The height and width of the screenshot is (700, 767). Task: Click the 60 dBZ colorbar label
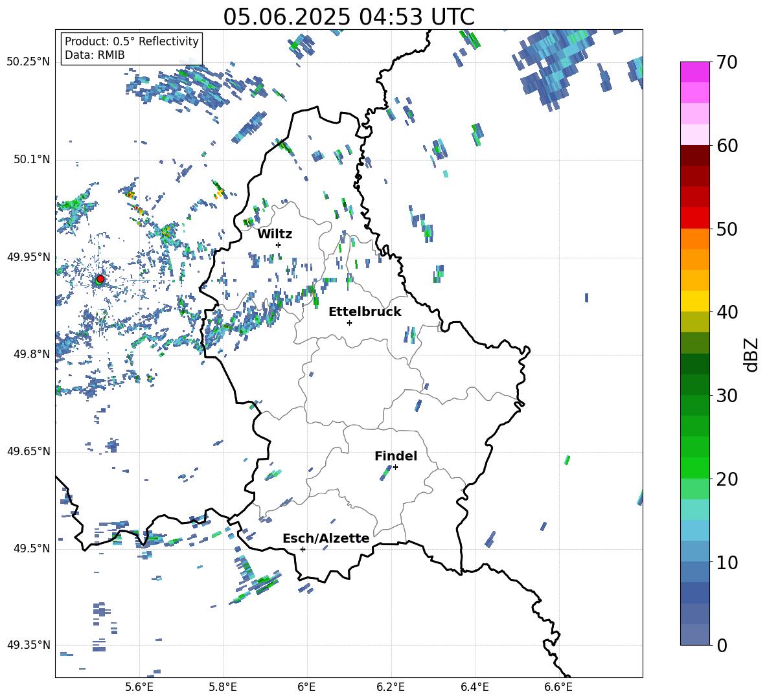[726, 146]
